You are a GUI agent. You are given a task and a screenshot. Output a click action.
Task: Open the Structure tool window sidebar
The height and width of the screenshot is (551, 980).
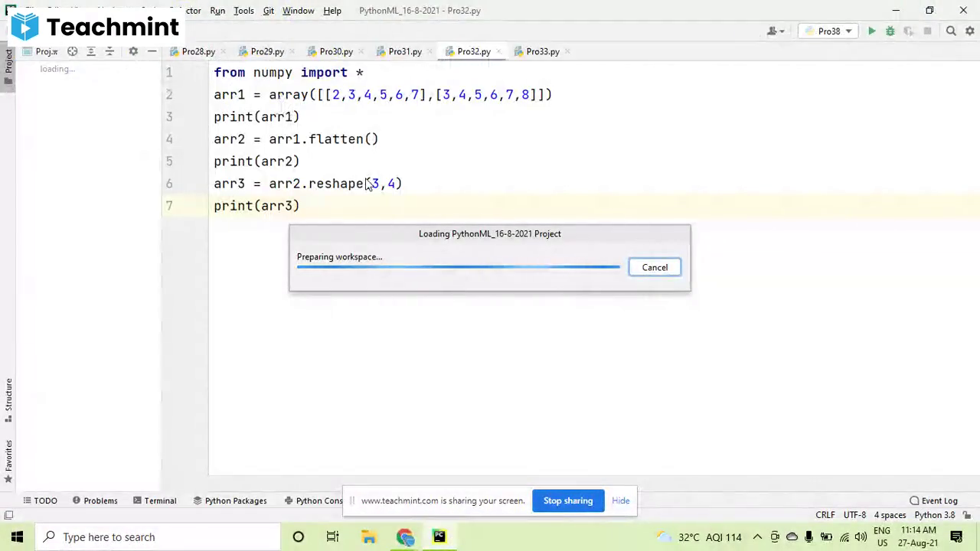(8, 399)
